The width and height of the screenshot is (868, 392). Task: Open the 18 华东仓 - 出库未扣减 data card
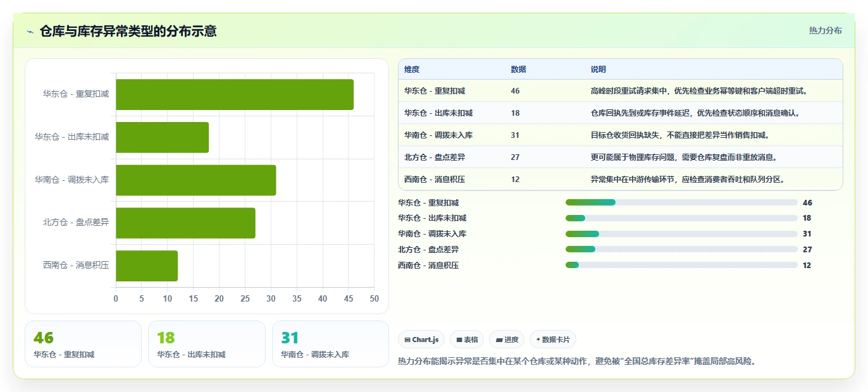point(207,344)
